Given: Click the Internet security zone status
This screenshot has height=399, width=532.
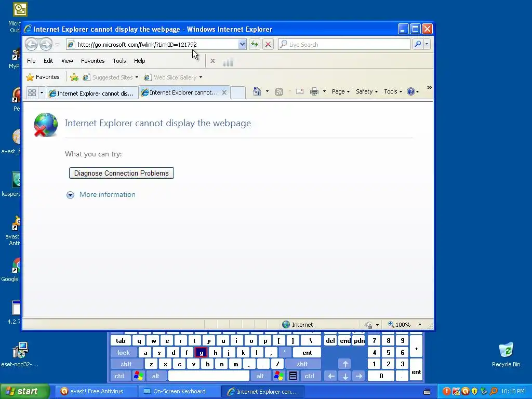Looking at the screenshot, I should [x=298, y=325].
